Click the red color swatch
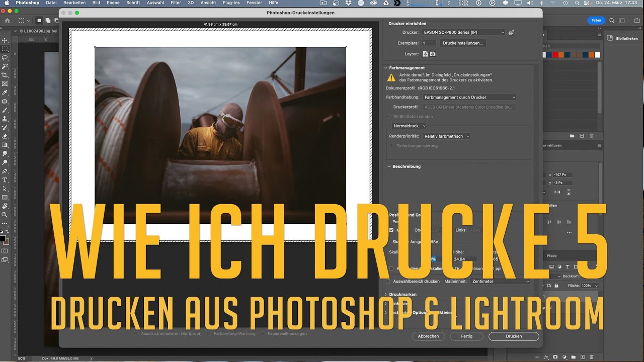The height and width of the screenshot is (362, 644). 555,55
